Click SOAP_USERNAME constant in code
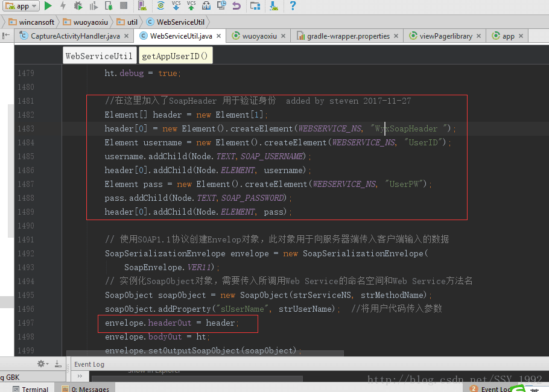Image resolution: width=549 pixels, height=392 pixels. click(271, 156)
